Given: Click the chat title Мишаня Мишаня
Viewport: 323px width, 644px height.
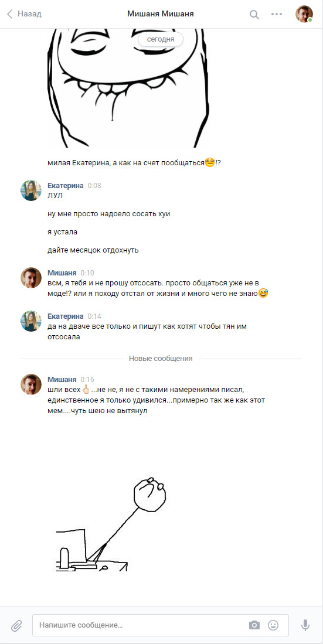Looking at the screenshot, I should pyautogui.click(x=161, y=14).
